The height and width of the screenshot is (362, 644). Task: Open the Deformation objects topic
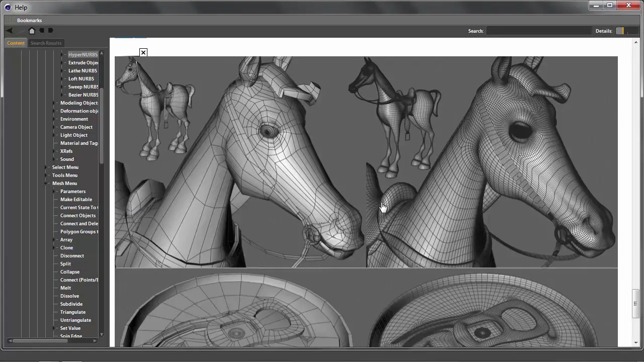[79, 111]
